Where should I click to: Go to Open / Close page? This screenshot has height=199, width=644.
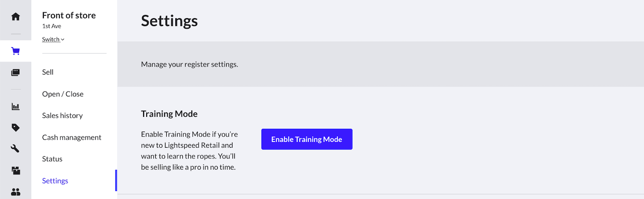click(63, 94)
